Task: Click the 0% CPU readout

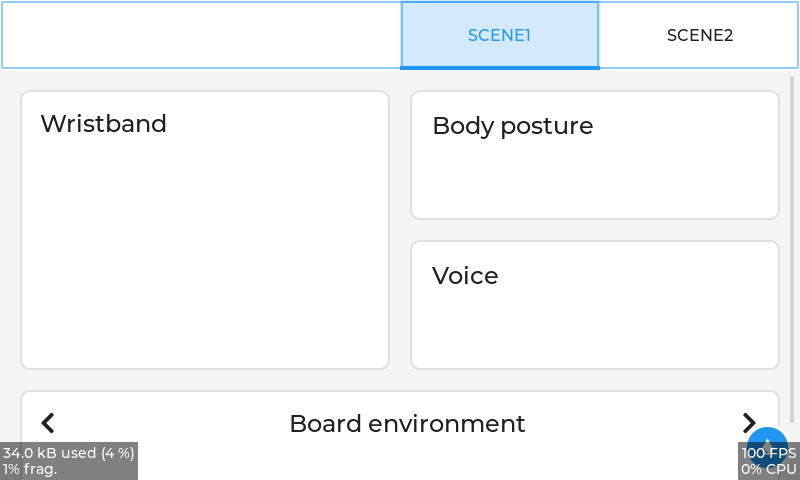Action: coord(768,469)
